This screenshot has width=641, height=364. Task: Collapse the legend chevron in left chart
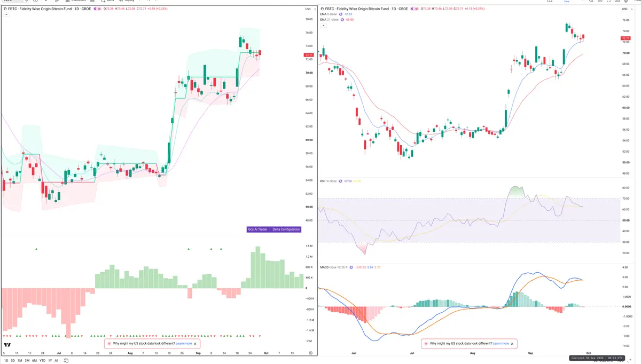coord(5,15)
